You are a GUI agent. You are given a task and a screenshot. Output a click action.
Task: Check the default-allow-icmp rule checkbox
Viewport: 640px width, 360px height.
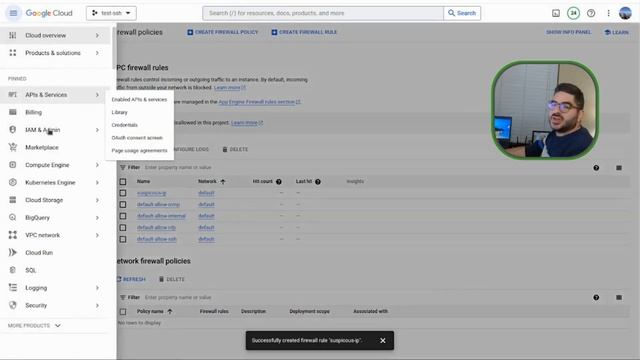(123, 204)
